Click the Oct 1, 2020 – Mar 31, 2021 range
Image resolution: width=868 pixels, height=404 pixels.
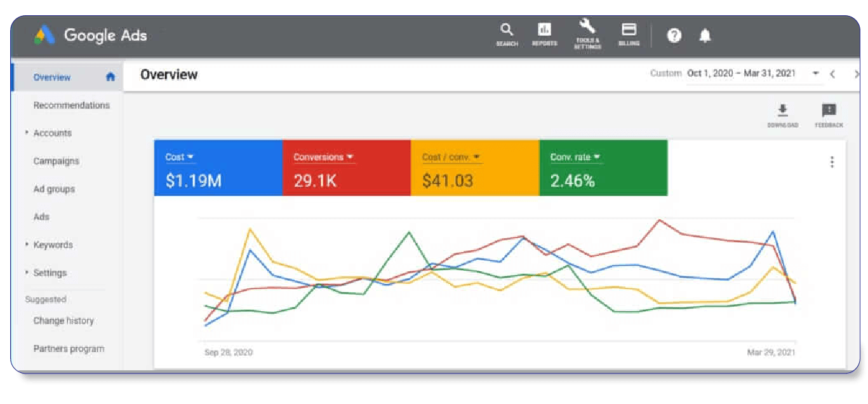pos(741,74)
